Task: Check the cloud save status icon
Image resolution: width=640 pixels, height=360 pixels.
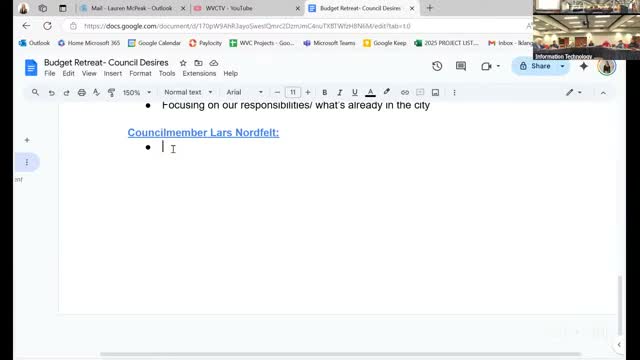Action: pos(213,63)
